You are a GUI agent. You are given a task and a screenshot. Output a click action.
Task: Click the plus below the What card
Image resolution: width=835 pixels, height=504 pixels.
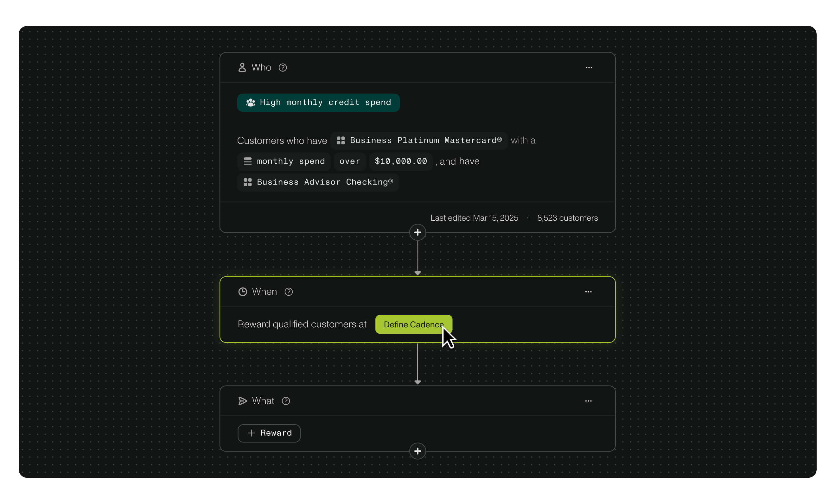(417, 451)
